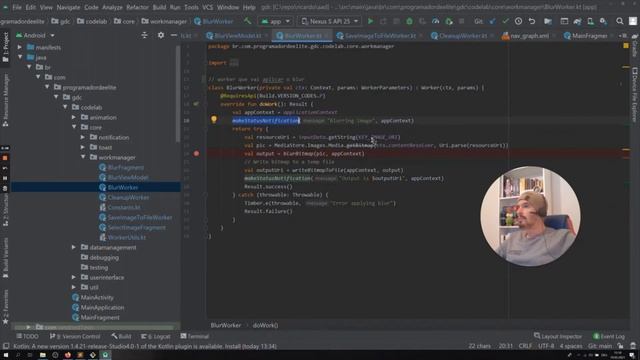640x360 pixels.
Task: Click the Git: main branch widget
Action: [600, 346]
